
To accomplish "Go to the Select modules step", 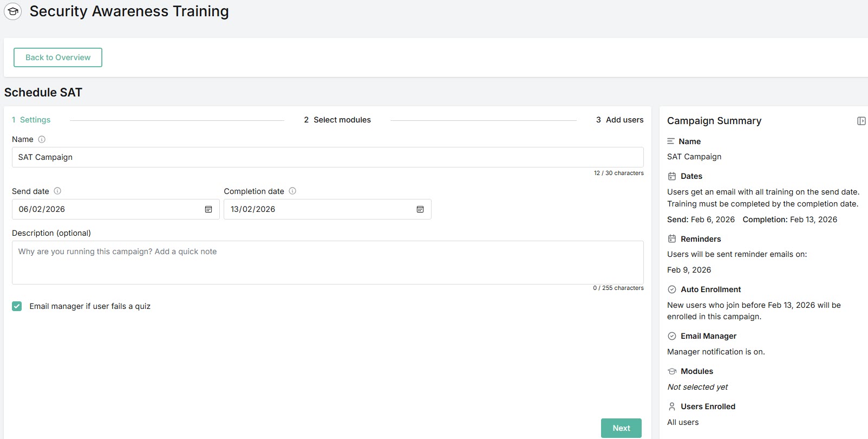I will 337,120.
